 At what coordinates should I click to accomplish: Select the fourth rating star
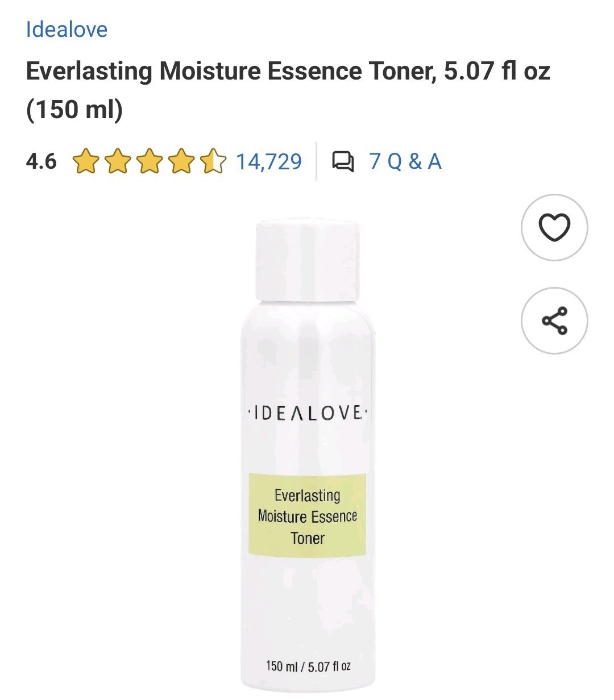coord(181,161)
